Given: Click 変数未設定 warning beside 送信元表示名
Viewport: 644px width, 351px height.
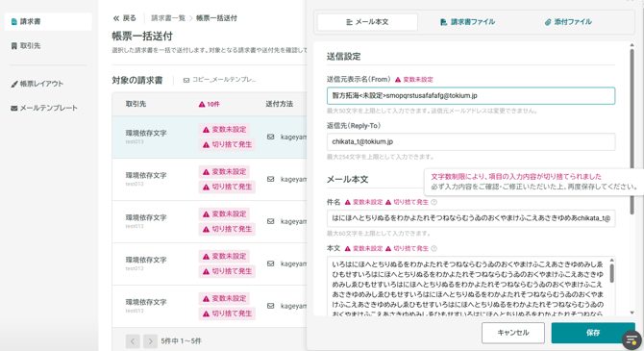Looking at the screenshot, I should pyautogui.click(x=414, y=80).
